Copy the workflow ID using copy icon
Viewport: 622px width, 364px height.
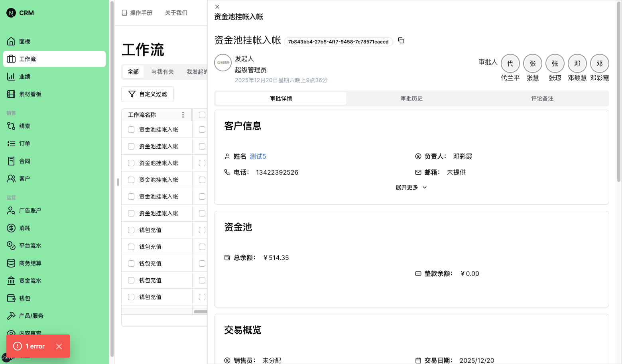401,41
